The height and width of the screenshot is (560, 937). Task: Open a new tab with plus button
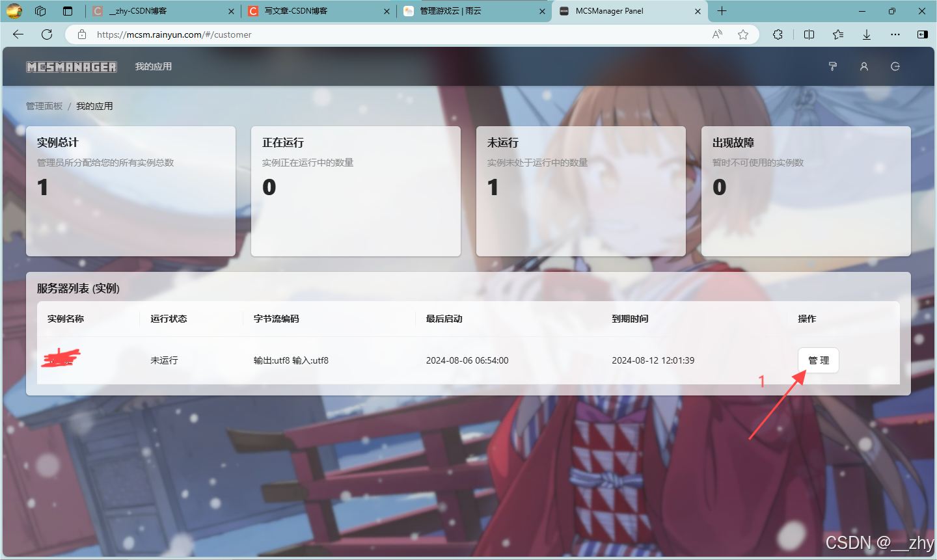[x=722, y=10]
